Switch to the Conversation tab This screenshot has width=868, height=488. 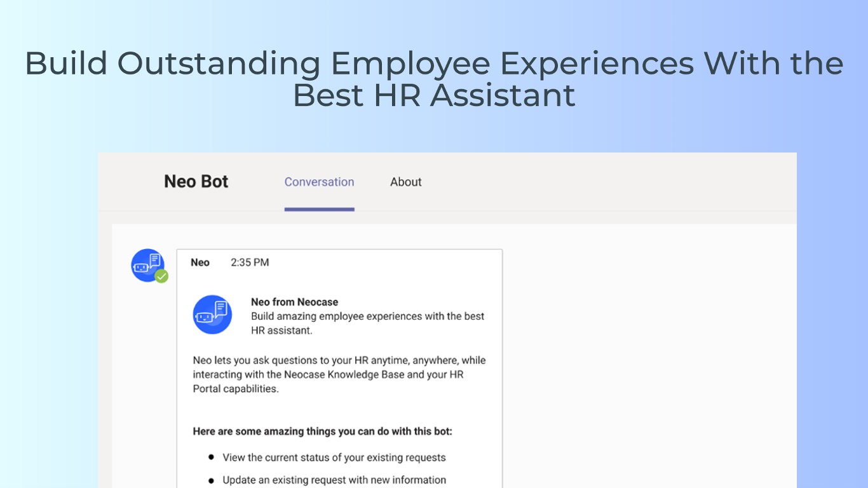pos(319,182)
